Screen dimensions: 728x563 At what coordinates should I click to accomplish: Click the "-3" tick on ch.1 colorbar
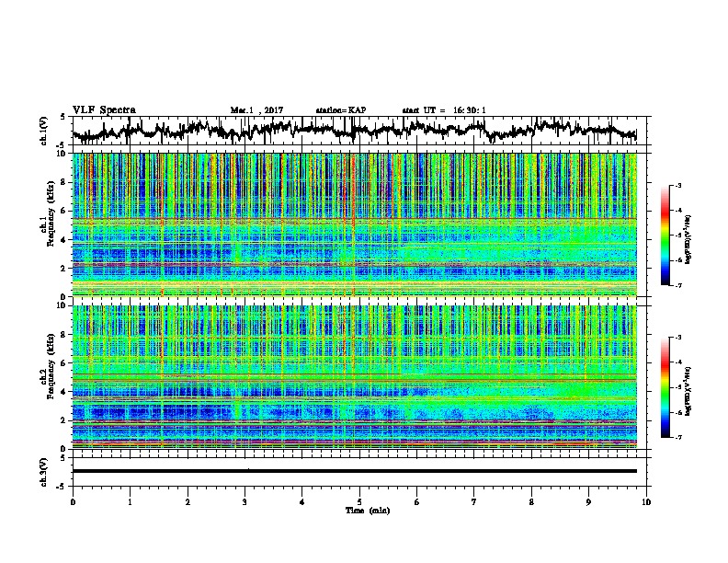pyautogui.click(x=677, y=185)
